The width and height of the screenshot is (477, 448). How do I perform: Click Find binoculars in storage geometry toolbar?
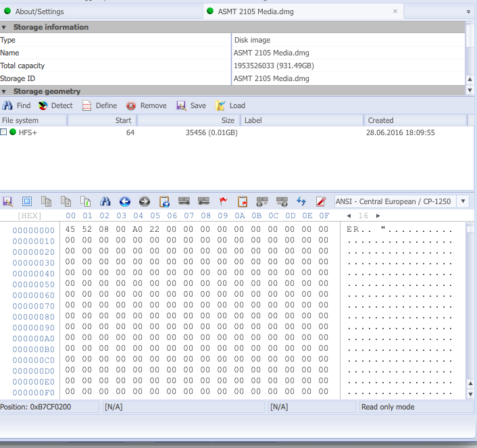coord(16,105)
